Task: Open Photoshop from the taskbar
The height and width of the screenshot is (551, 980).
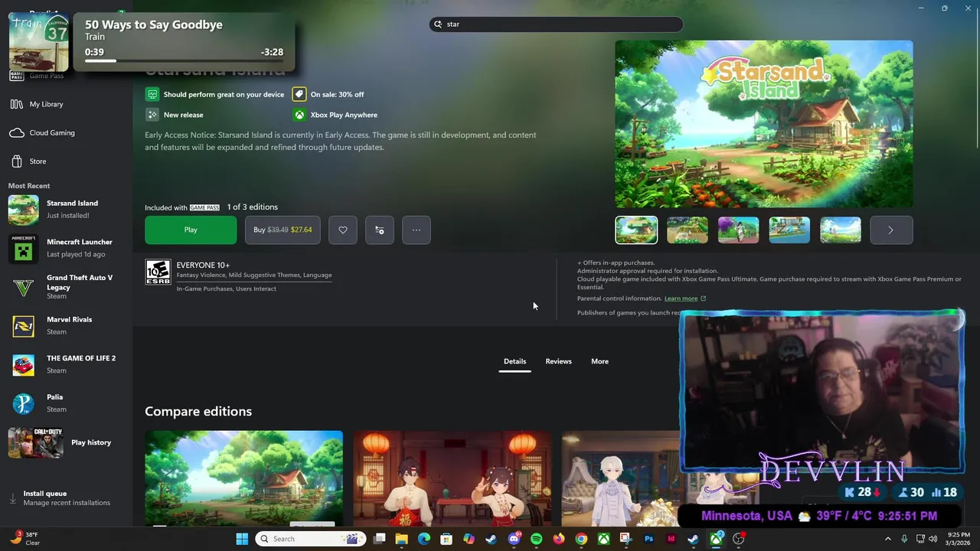Action: coord(648,539)
